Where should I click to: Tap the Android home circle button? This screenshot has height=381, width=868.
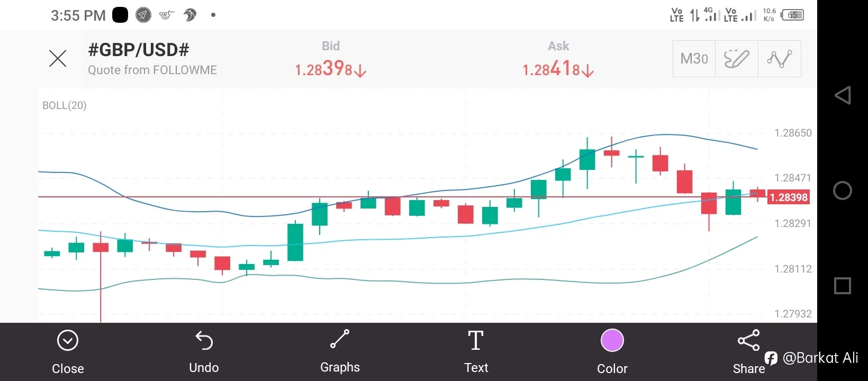pos(843,190)
